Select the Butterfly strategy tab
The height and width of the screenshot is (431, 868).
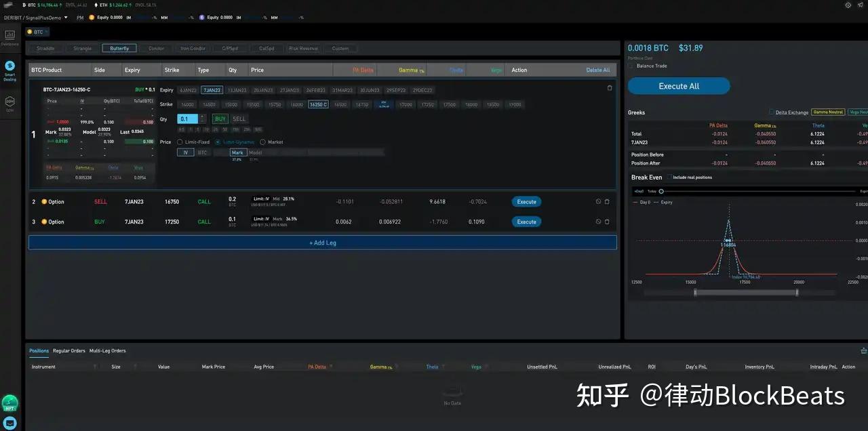(119, 48)
